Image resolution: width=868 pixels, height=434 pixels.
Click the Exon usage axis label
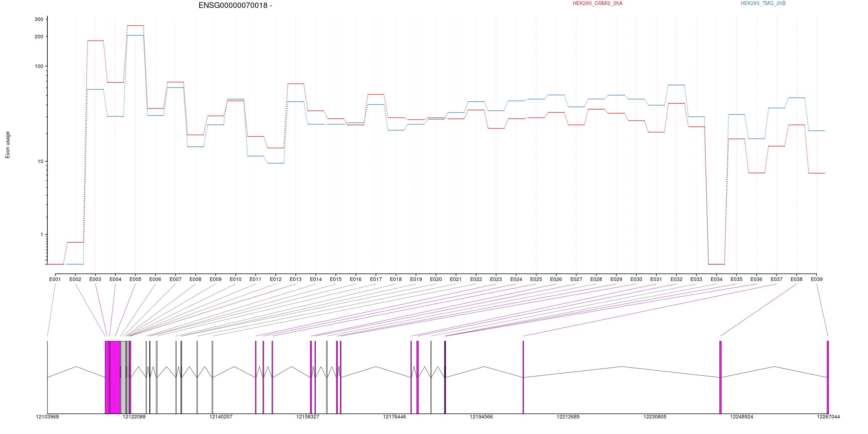pyautogui.click(x=8, y=145)
